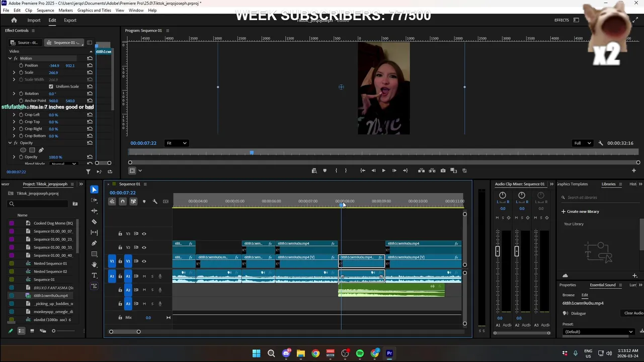Hide the V1 track output
644x362 pixels.
(144, 261)
